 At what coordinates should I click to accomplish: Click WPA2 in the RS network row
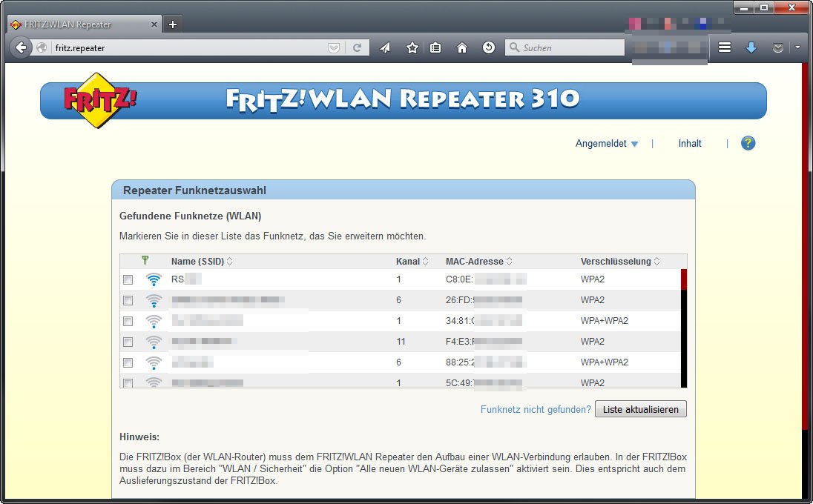pyautogui.click(x=593, y=279)
